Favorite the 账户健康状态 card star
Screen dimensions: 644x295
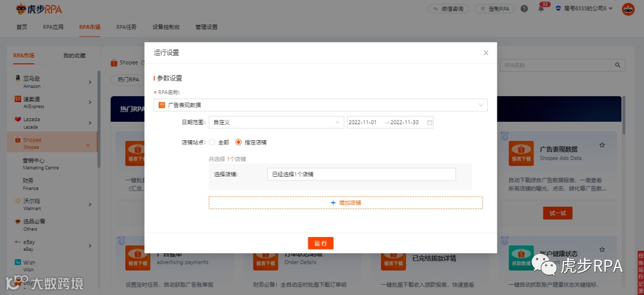click(602, 250)
